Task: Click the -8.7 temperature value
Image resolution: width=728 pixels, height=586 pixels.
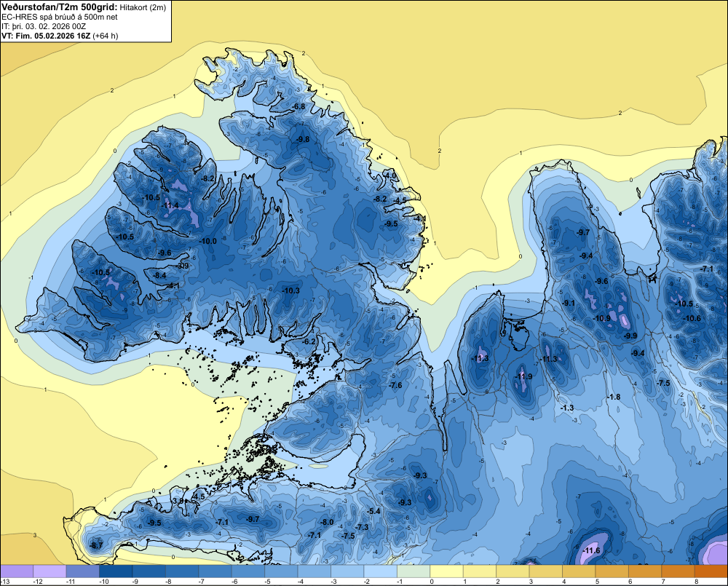Action: point(96,545)
